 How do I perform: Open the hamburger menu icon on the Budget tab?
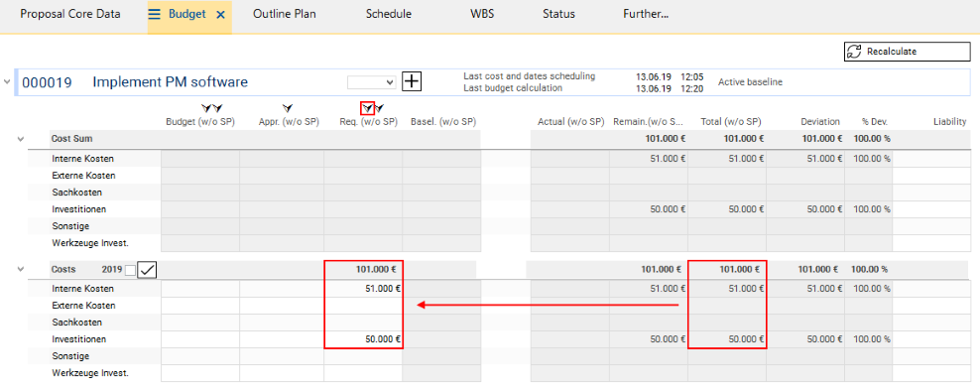coord(155,14)
